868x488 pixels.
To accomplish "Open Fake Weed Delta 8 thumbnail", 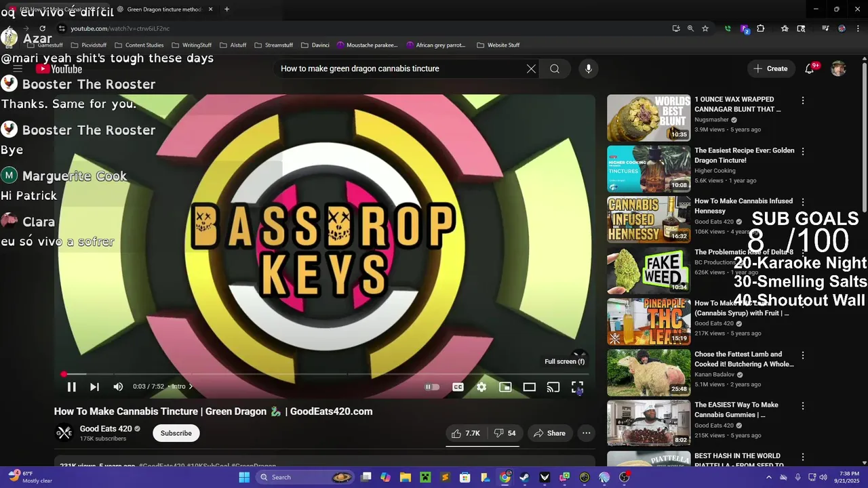I will [x=648, y=270].
